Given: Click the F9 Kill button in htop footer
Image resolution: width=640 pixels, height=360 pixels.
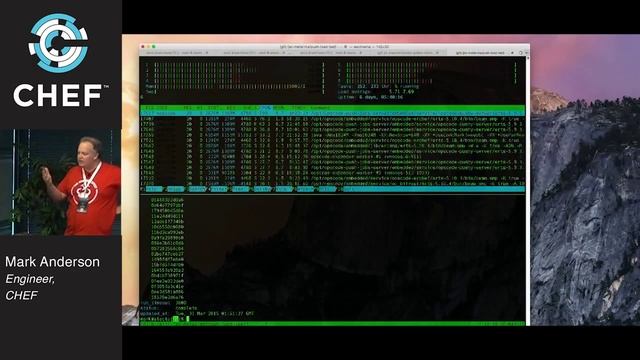Looking at the screenshot, I should pyautogui.click(x=326, y=189).
